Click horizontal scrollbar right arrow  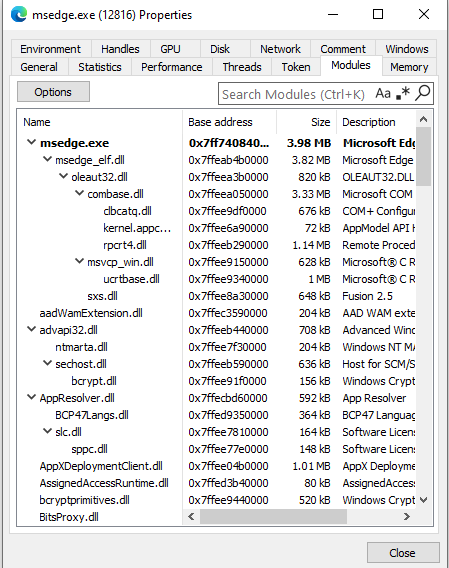tap(407, 516)
